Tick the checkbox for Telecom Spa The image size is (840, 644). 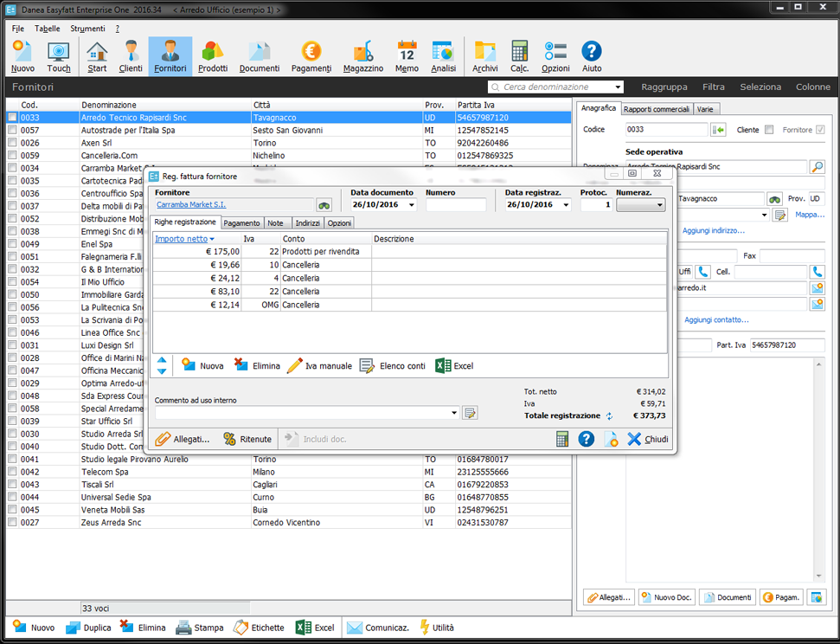click(x=12, y=472)
